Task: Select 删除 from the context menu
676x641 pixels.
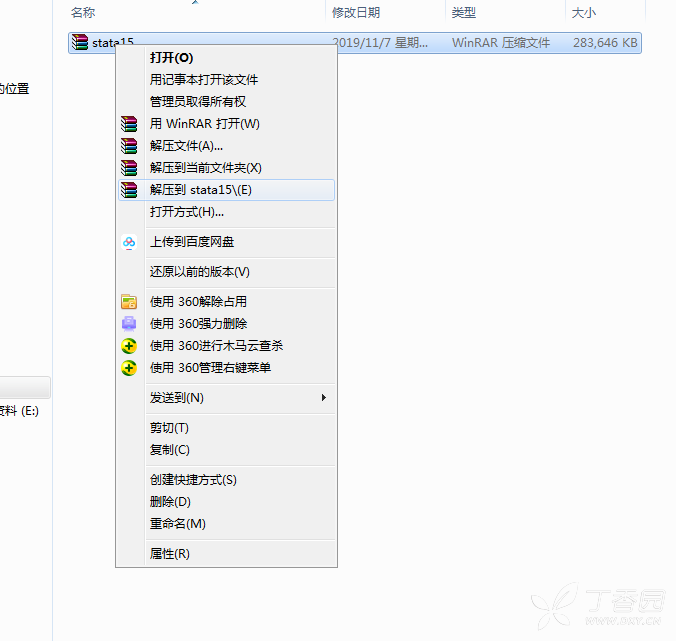Action: coord(170,502)
